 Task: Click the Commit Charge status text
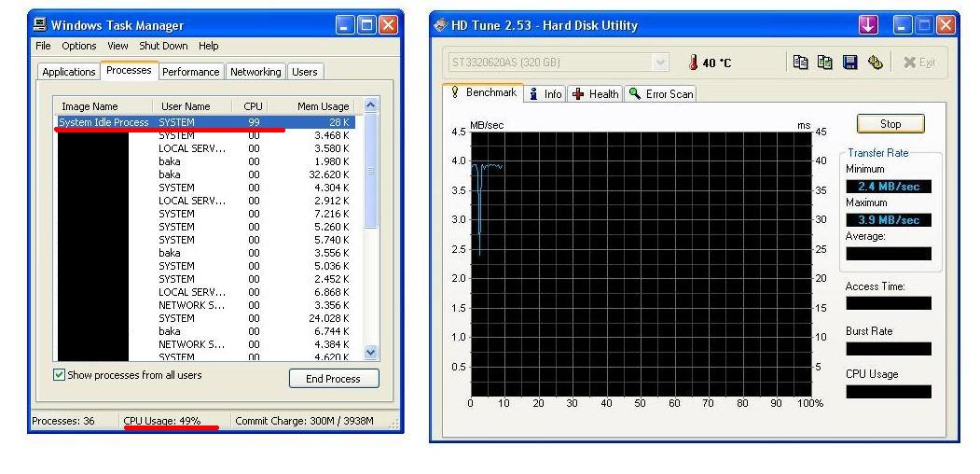pyautogui.click(x=304, y=421)
